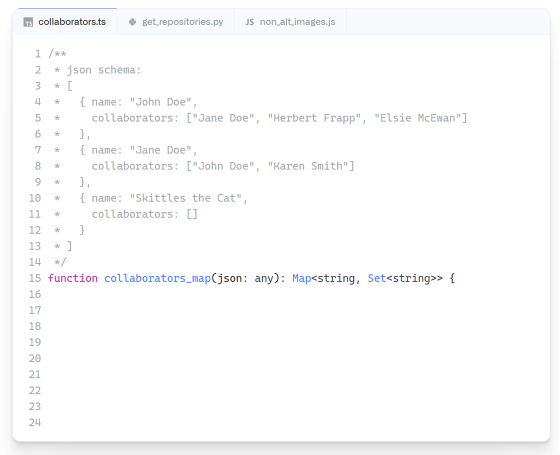Click the "json schema:" comment text
Screen dimensions: 560x455
click(x=104, y=70)
